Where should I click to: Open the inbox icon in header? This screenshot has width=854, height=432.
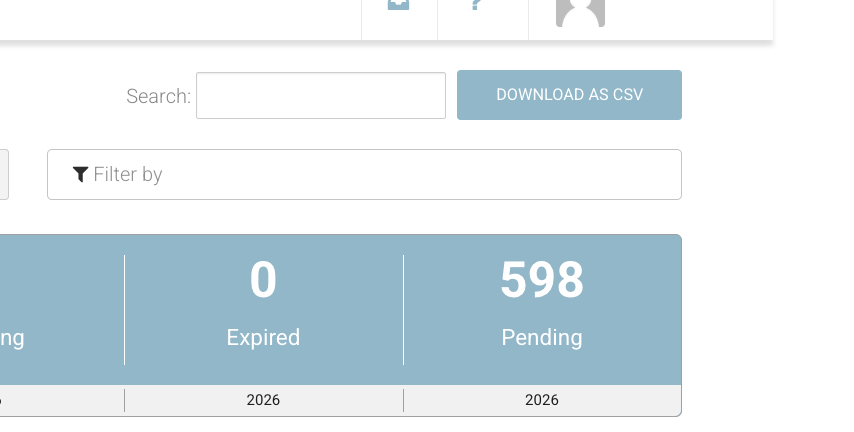point(398,5)
